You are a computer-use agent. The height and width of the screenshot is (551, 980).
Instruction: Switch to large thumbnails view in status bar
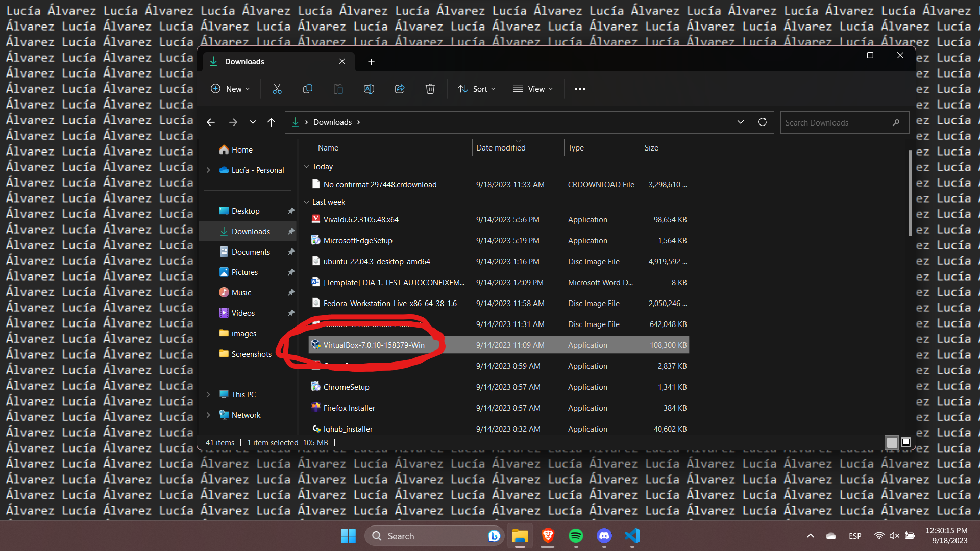pyautogui.click(x=906, y=442)
